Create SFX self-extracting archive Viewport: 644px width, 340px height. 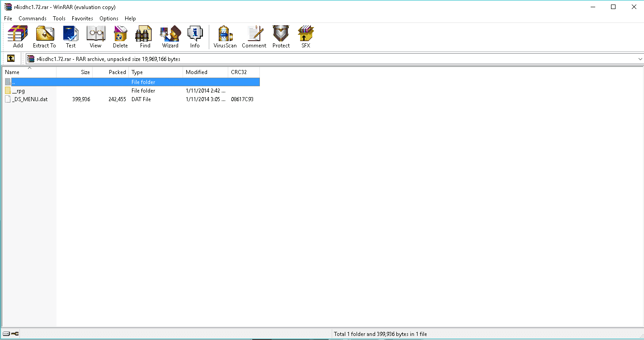[x=306, y=37]
